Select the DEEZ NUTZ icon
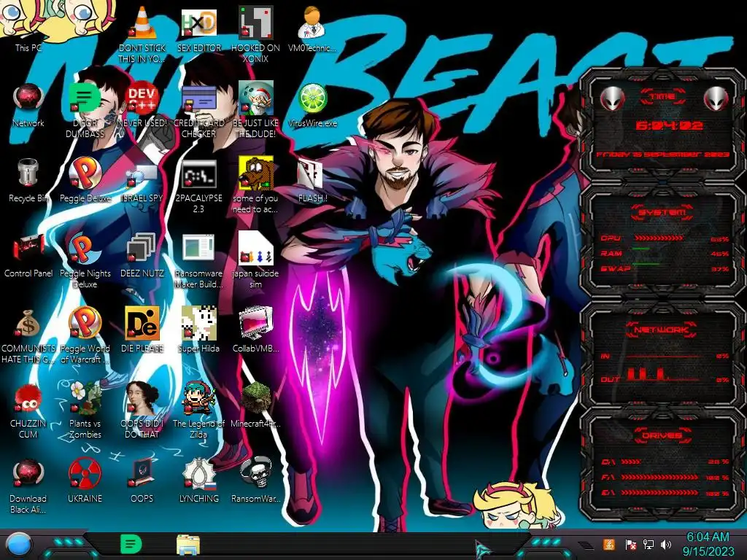Viewport: 747px width, 560px height. (x=142, y=255)
